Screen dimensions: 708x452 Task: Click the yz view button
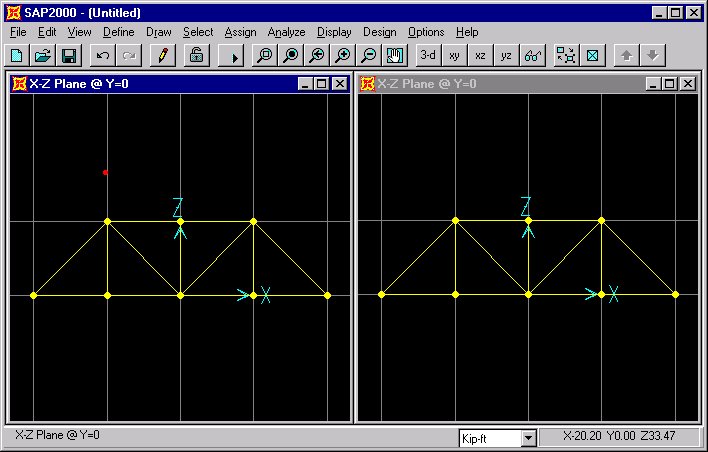pyautogui.click(x=507, y=56)
